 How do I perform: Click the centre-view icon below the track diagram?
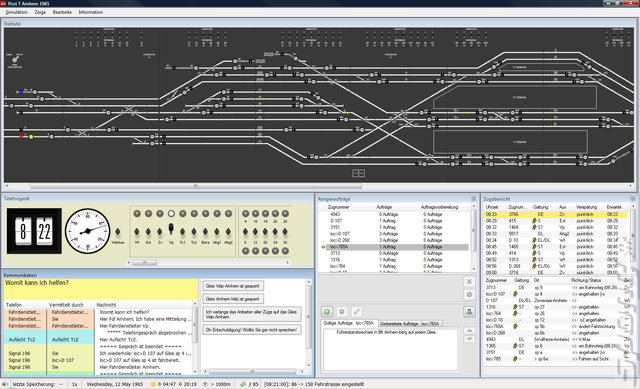point(358,173)
